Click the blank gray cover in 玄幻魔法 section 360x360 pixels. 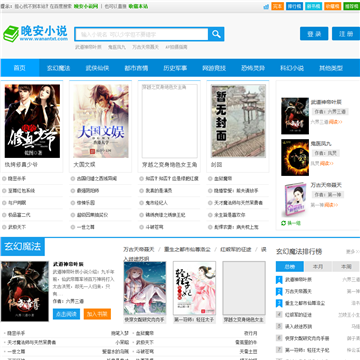click(x=244, y=288)
